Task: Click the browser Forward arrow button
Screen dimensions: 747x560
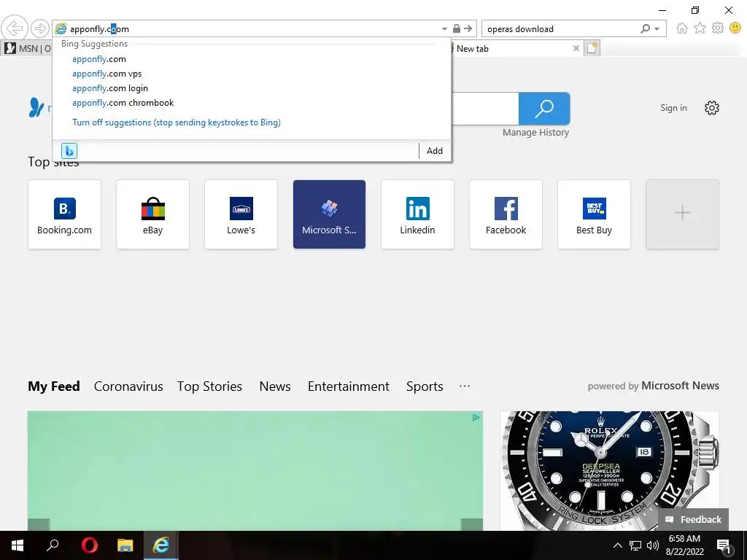Action: click(40, 28)
